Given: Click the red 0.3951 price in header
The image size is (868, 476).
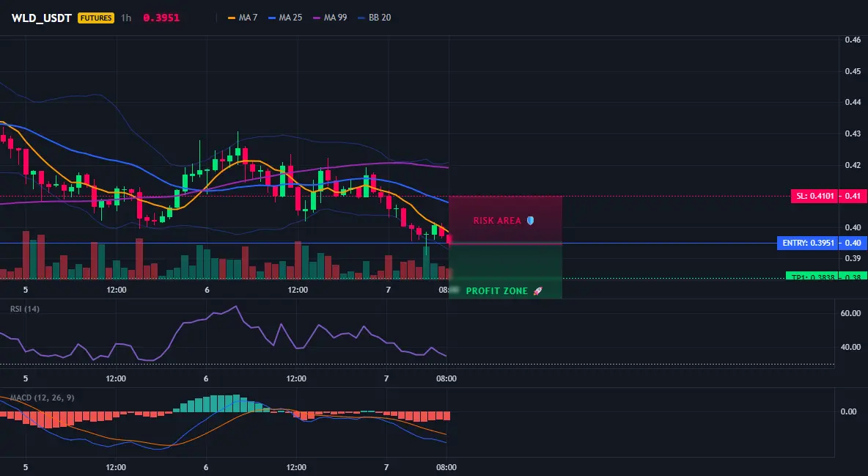Looking at the screenshot, I should (161, 18).
